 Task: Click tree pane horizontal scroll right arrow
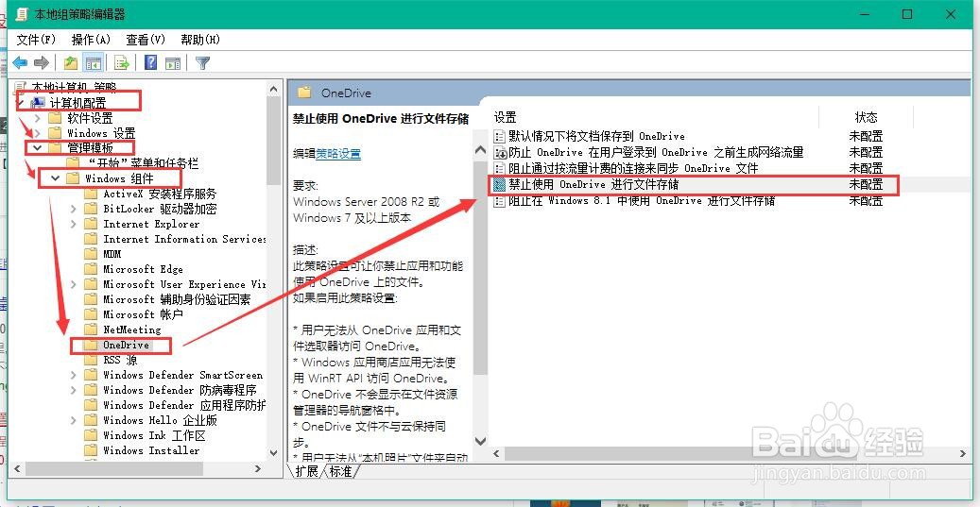(x=258, y=468)
